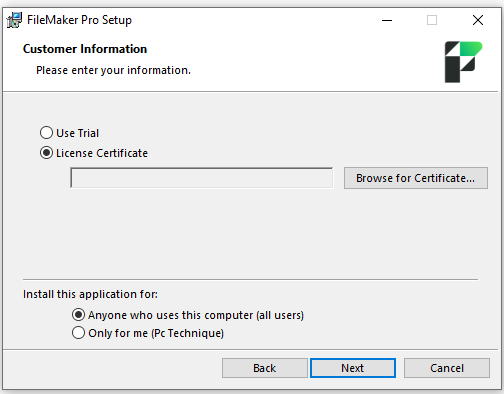Image resolution: width=504 pixels, height=394 pixels.
Task: Click the FileMaker logo in header
Action: 463,62
